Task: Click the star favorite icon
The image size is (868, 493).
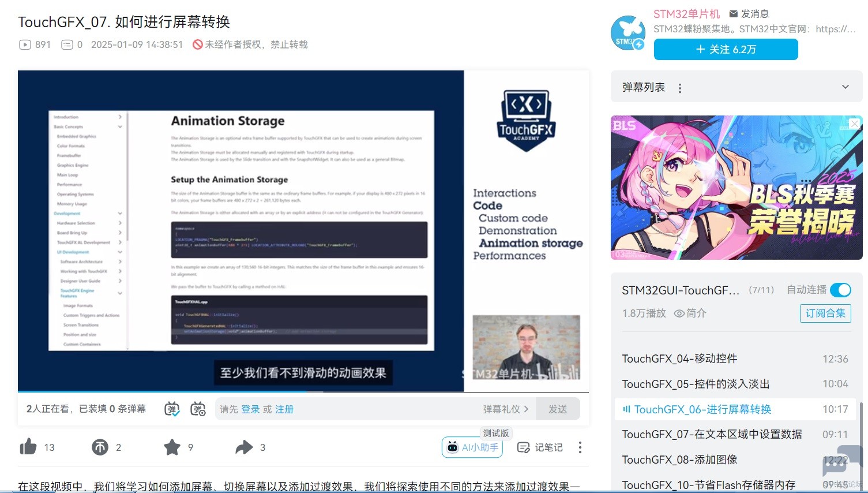Action: coord(172,447)
